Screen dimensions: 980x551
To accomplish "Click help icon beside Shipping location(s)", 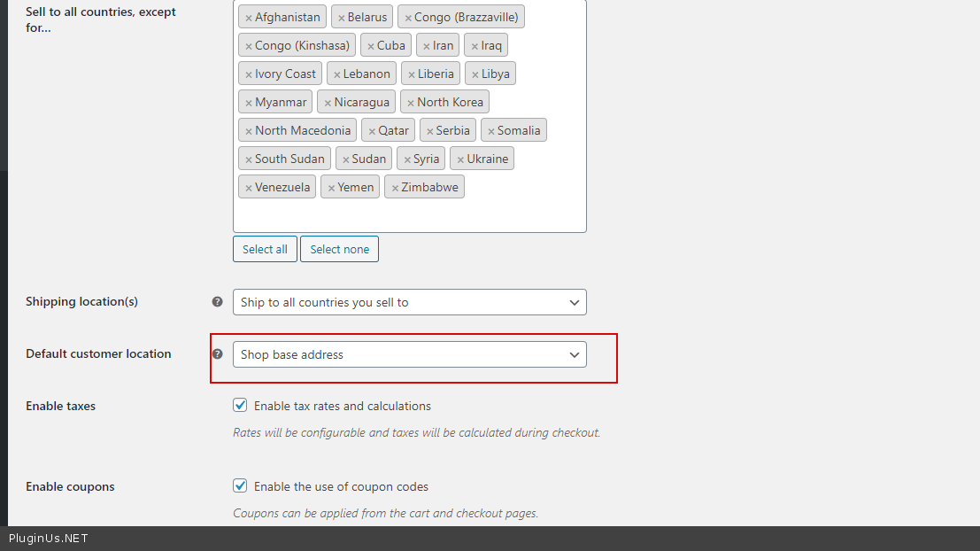I will point(217,301).
